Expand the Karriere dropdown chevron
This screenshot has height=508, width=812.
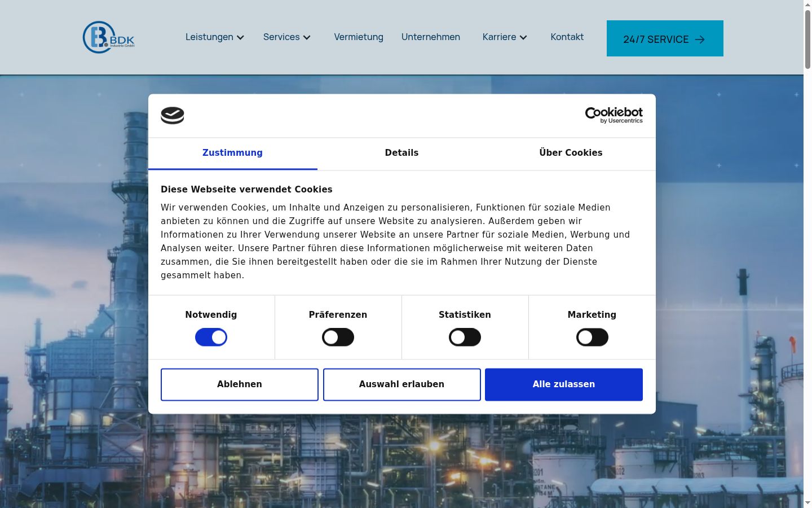pos(523,37)
